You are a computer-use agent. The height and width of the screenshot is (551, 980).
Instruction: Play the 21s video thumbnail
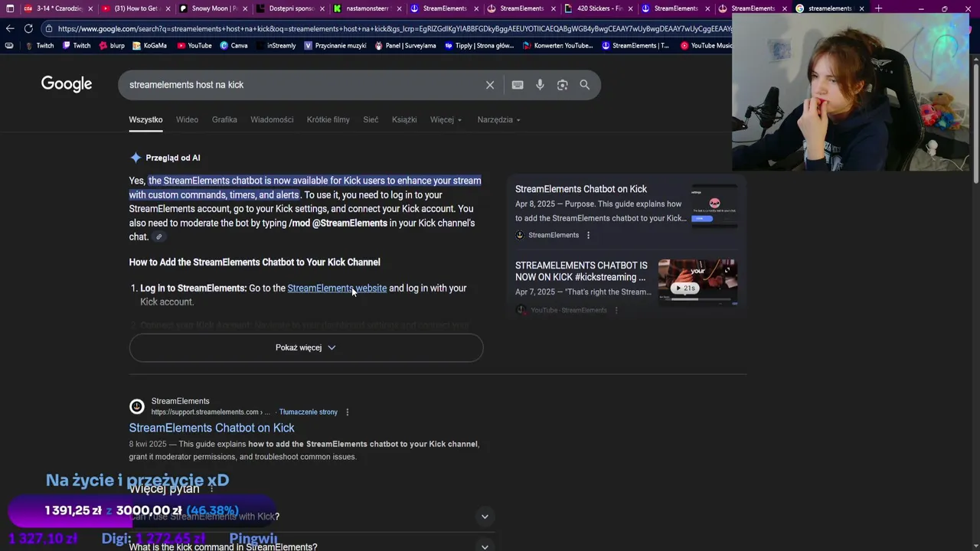697,282
